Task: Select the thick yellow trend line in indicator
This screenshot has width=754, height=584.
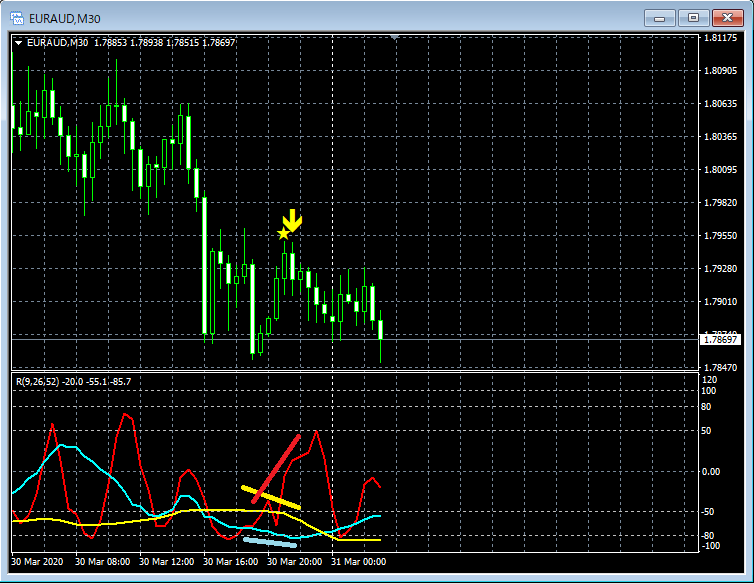Action: (x=271, y=497)
